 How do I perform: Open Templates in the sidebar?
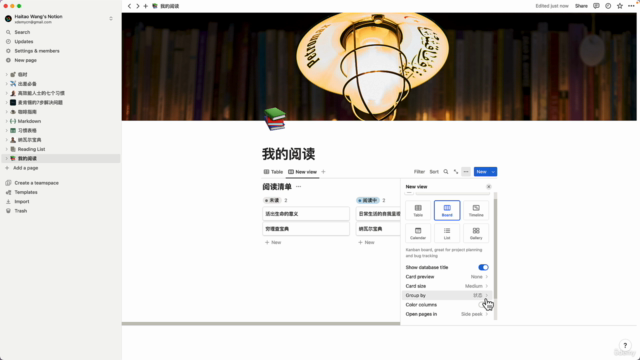point(26,192)
